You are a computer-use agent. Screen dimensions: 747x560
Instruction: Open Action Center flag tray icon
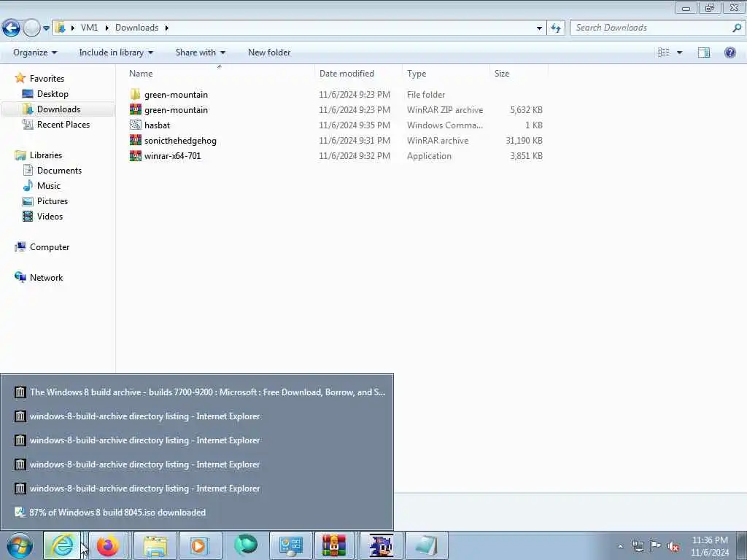[656, 546]
